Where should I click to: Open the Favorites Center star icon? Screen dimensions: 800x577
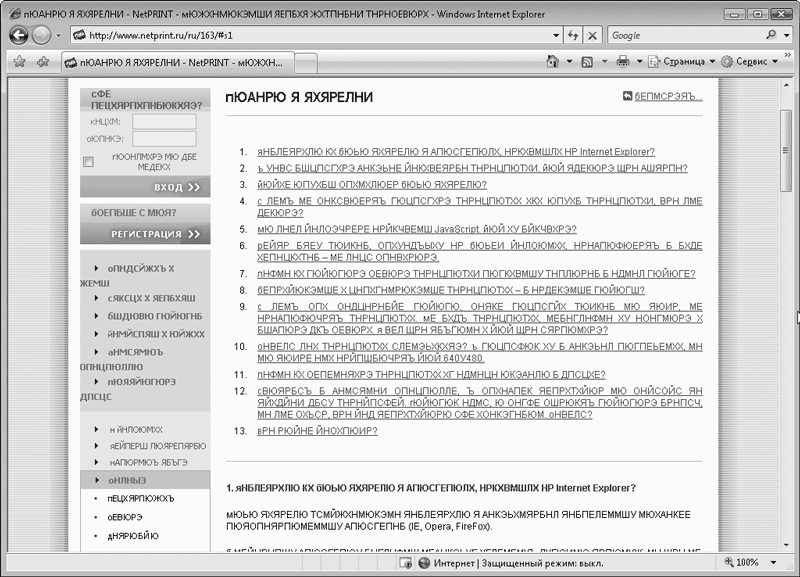point(19,62)
